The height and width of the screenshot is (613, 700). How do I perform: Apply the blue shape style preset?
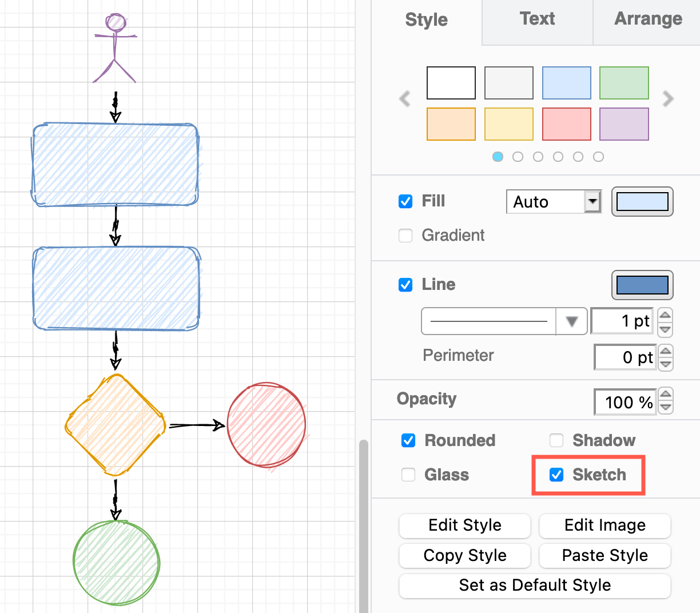point(566,83)
